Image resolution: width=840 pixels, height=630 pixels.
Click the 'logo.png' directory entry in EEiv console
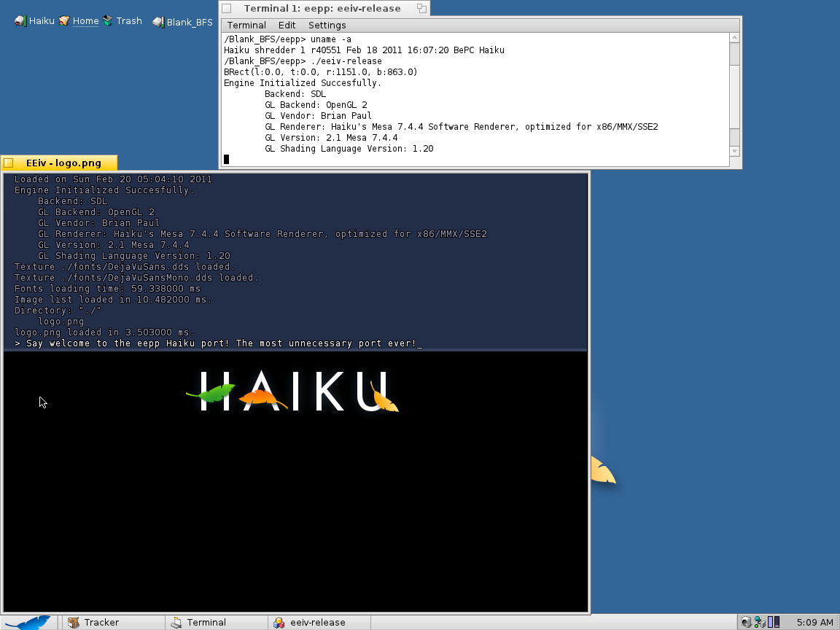point(61,322)
